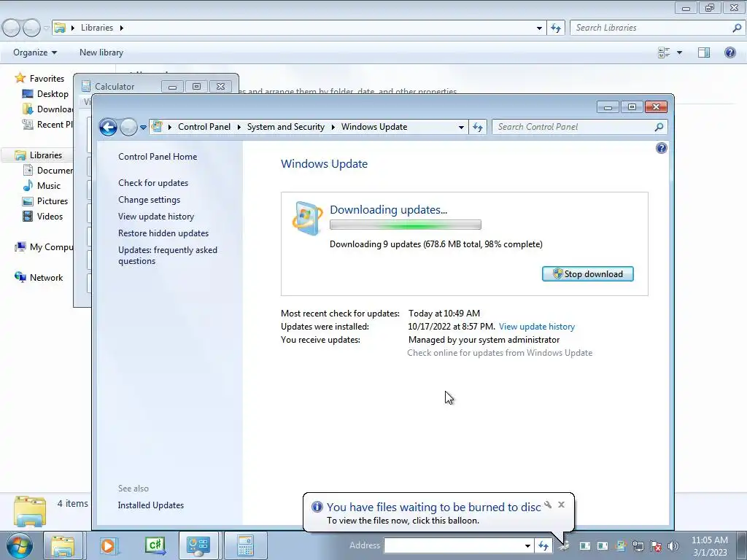Click Change your view icon in Libraries
Image resolution: width=747 pixels, height=560 pixels.
coord(664,52)
